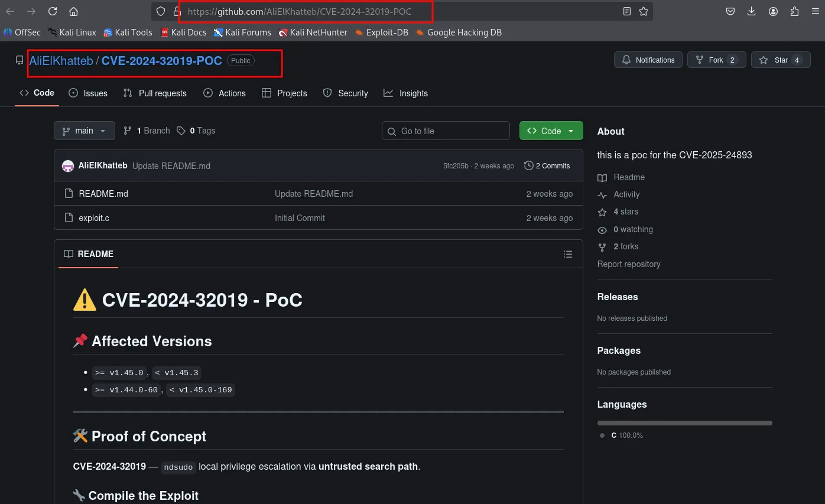Switch to the Projects tab
This screenshot has width=825, height=504.
(284, 93)
